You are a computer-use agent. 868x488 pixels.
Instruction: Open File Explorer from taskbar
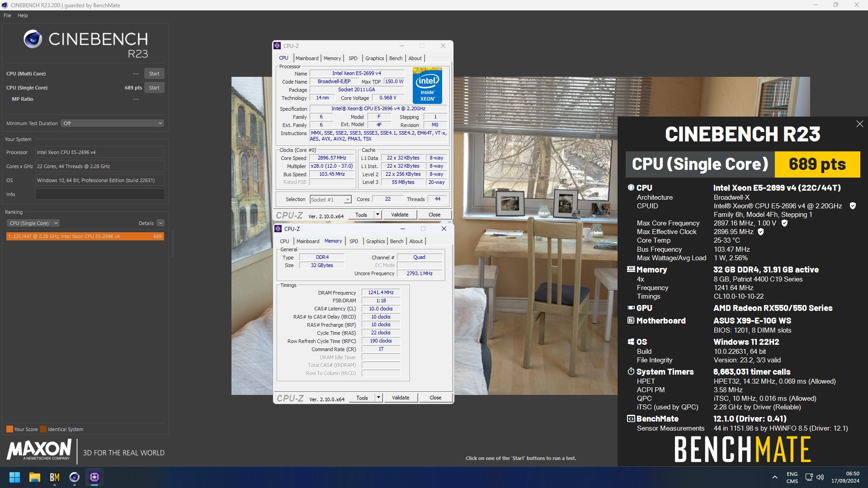(x=35, y=477)
